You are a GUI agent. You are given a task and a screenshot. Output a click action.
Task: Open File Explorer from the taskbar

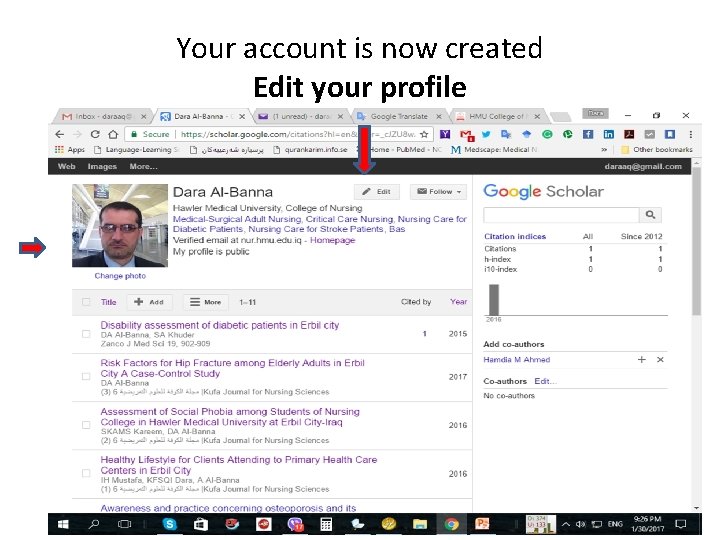(420, 524)
